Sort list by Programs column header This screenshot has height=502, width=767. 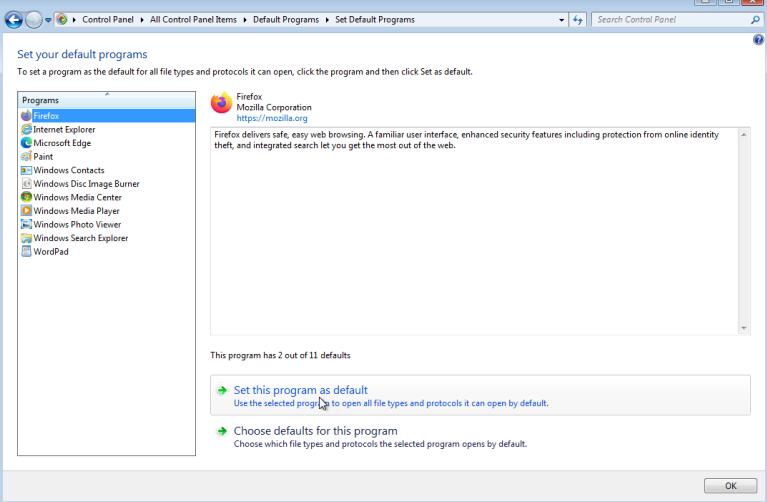point(106,100)
